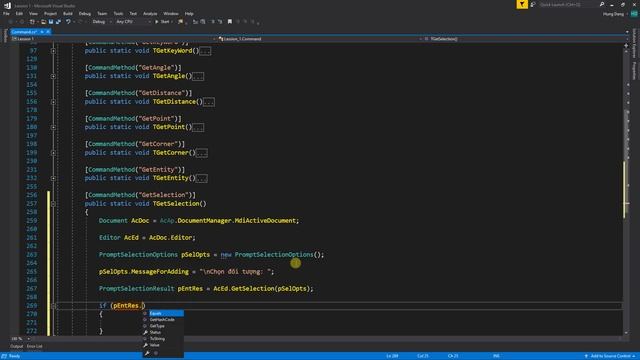The height and width of the screenshot is (360, 640).
Task: Click the Save All toolbar icon
Action: tap(58, 22)
